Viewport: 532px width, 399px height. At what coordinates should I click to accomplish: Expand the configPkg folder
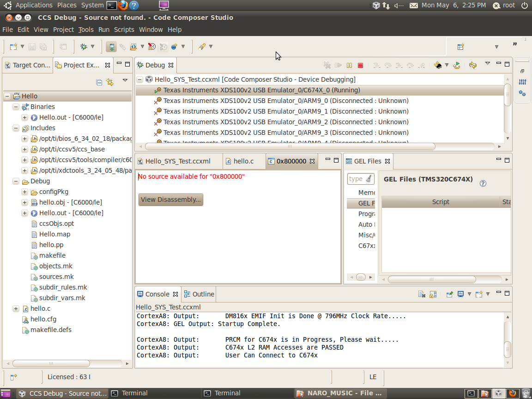25,192
